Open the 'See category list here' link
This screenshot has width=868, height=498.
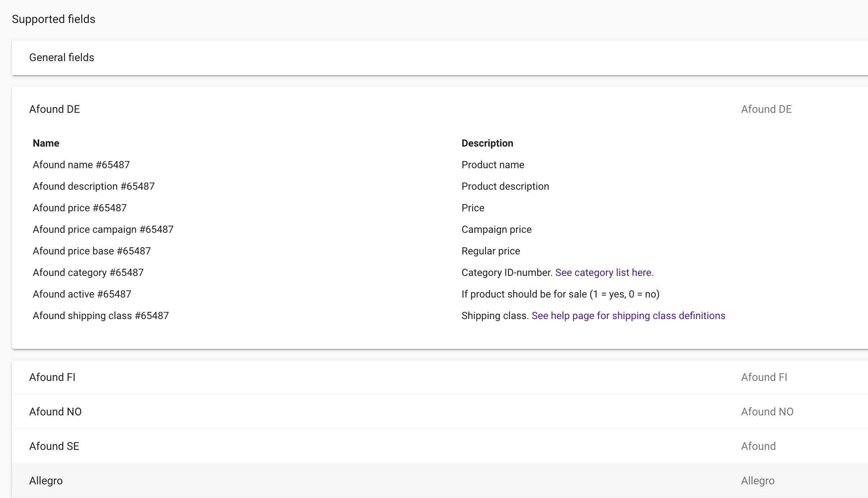603,273
